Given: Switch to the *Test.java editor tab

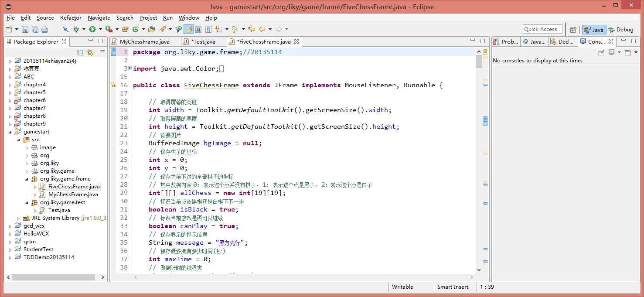Looking at the screenshot, I should pyautogui.click(x=203, y=42).
